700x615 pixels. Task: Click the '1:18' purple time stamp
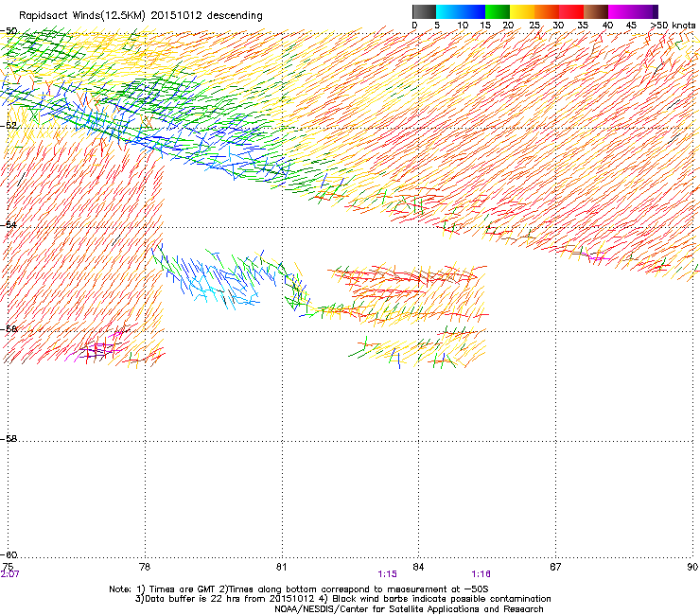[481, 574]
